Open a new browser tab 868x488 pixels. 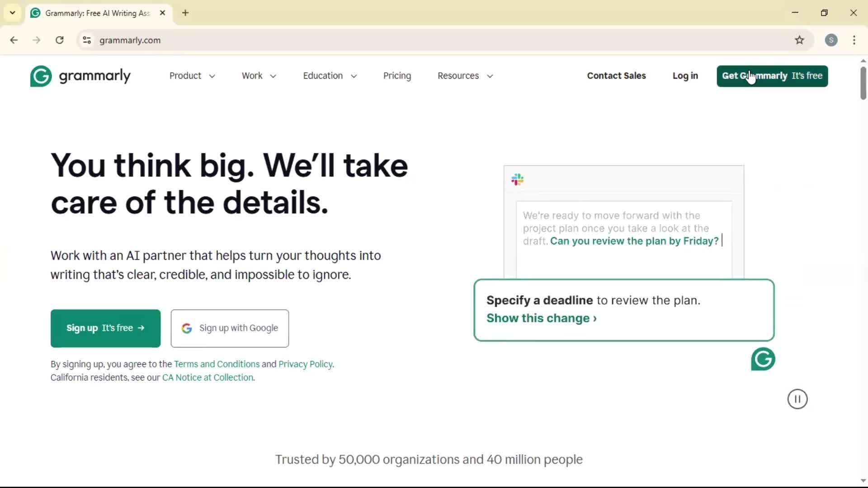(185, 13)
